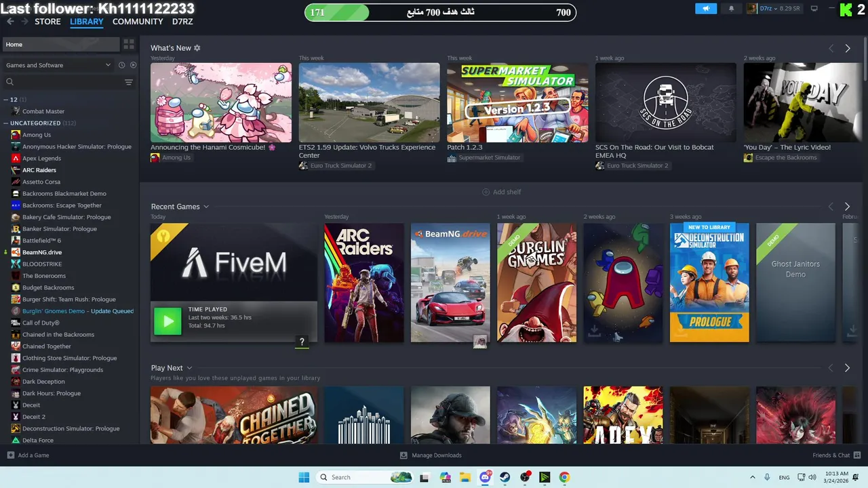Select Combat Master in the library list

43,111
